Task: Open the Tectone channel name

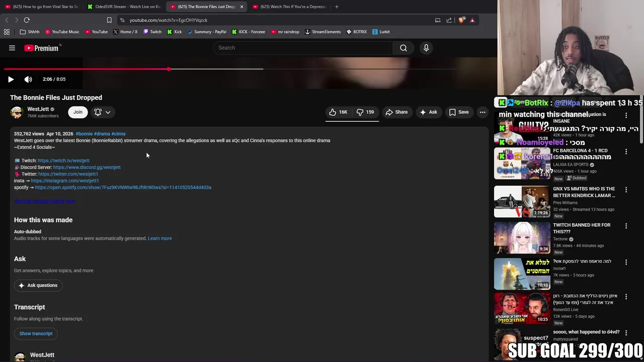Action: pos(560,239)
